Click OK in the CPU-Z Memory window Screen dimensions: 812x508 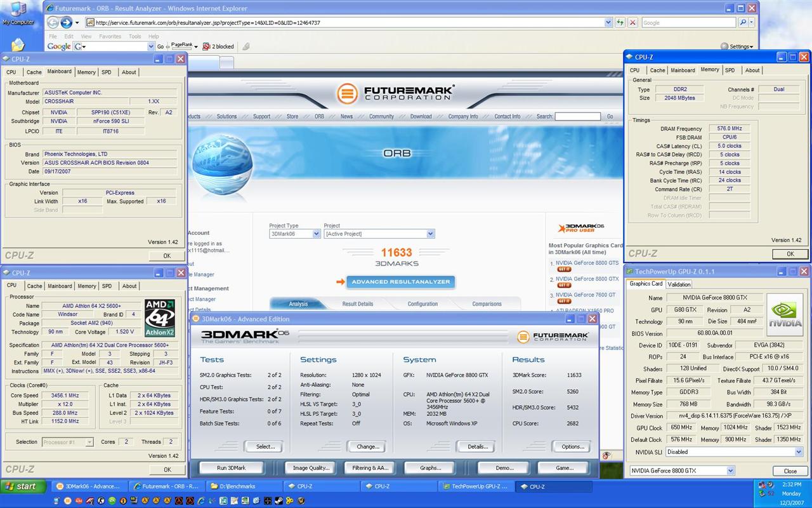coord(790,253)
